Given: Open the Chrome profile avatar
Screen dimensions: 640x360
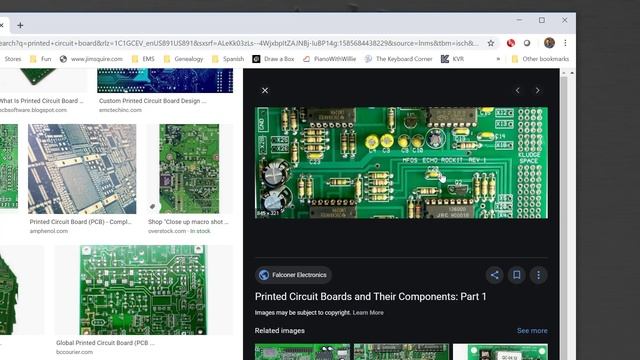Looking at the screenshot, I should point(549,42).
